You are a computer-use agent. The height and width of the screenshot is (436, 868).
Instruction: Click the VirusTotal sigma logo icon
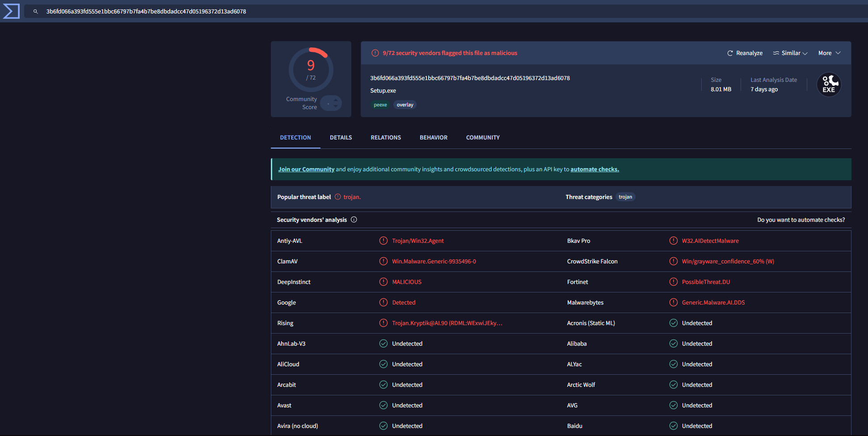click(x=11, y=11)
